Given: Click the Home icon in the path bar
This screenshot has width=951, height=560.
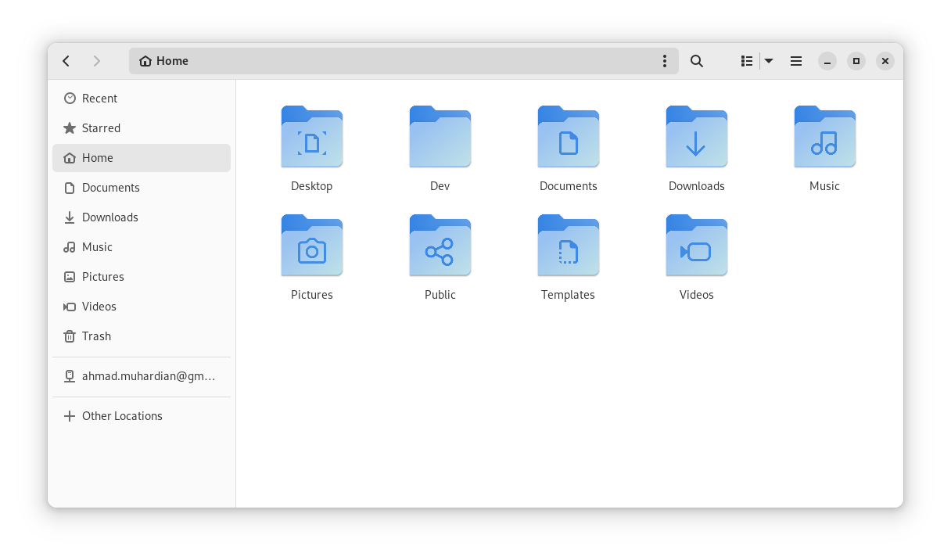Looking at the screenshot, I should pyautogui.click(x=145, y=60).
